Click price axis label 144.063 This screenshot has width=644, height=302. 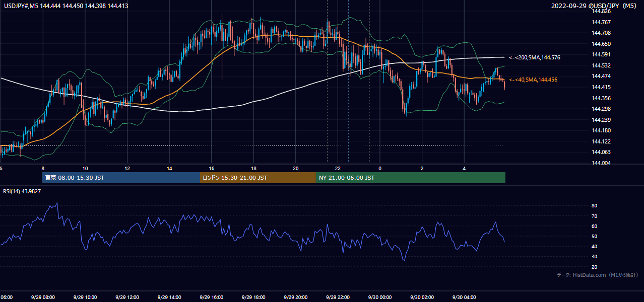[601, 152]
